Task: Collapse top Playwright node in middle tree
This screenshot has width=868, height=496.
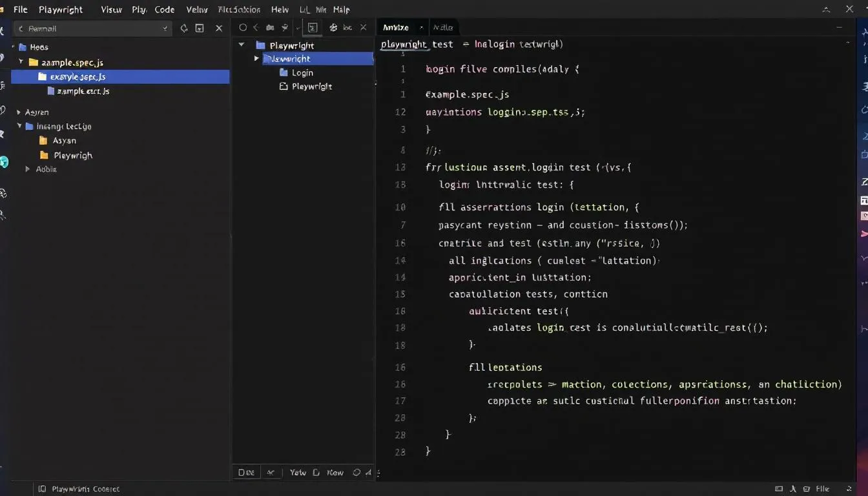Action: [x=242, y=45]
